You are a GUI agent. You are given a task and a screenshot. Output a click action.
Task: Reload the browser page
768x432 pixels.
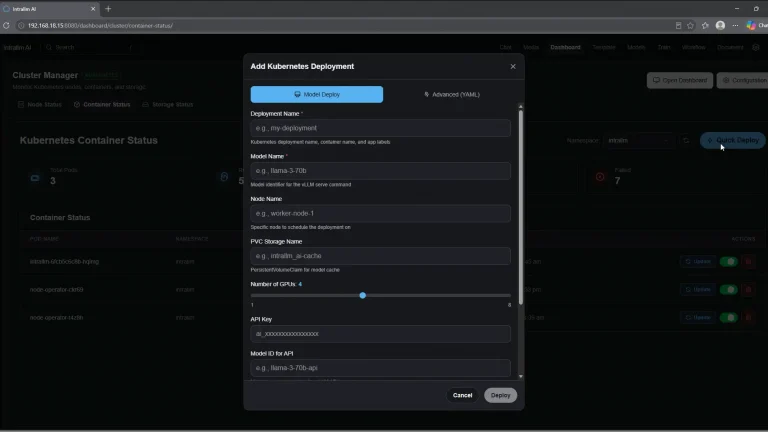click(6, 25)
